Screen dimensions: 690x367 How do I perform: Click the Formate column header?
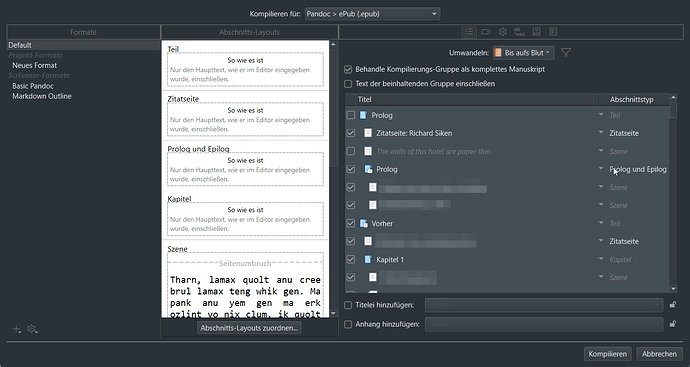pyautogui.click(x=84, y=32)
